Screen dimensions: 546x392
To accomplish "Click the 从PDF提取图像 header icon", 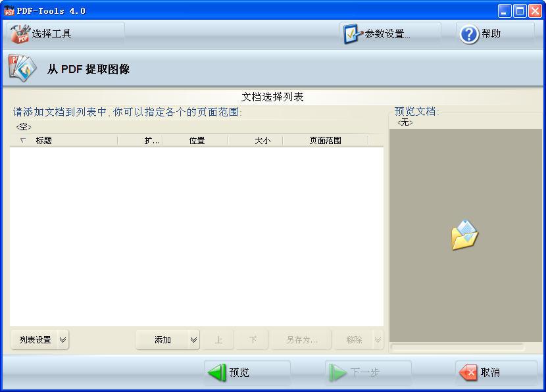I will point(22,68).
